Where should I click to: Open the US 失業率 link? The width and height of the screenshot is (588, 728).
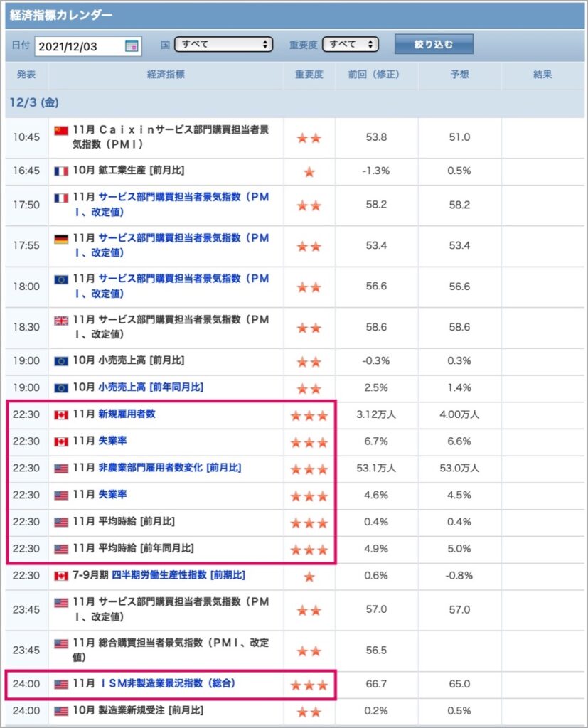tap(112, 495)
